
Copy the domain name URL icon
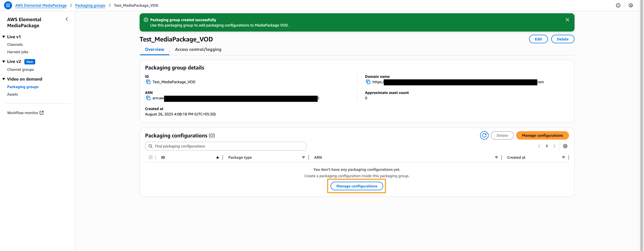(368, 82)
